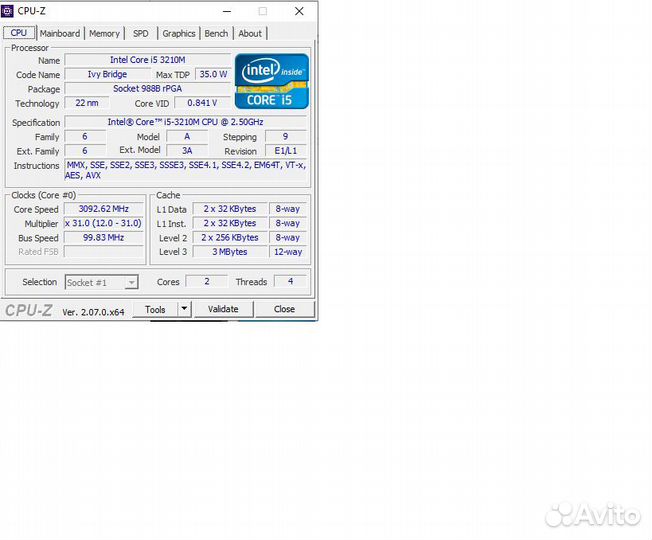The height and width of the screenshot is (540, 652).
Task: Click the Core VID value '0.841 V'
Action: click(x=202, y=103)
